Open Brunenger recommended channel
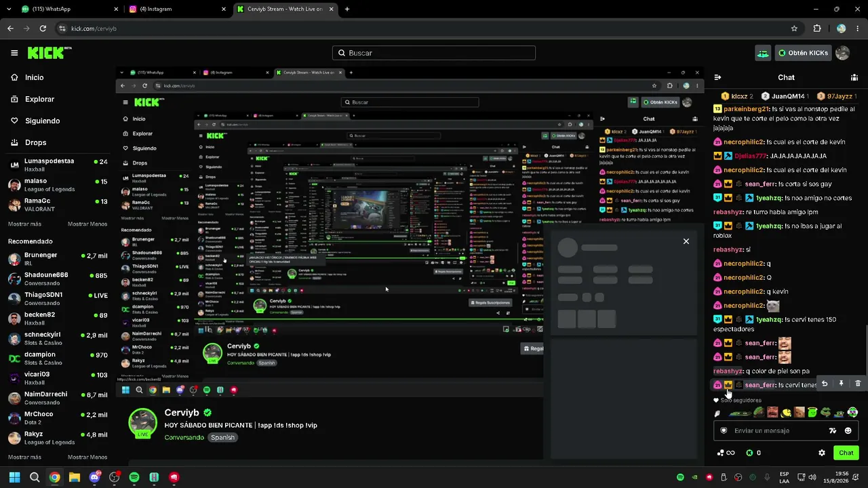The width and height of the screenshot is (868, 488). pos(58,259)
